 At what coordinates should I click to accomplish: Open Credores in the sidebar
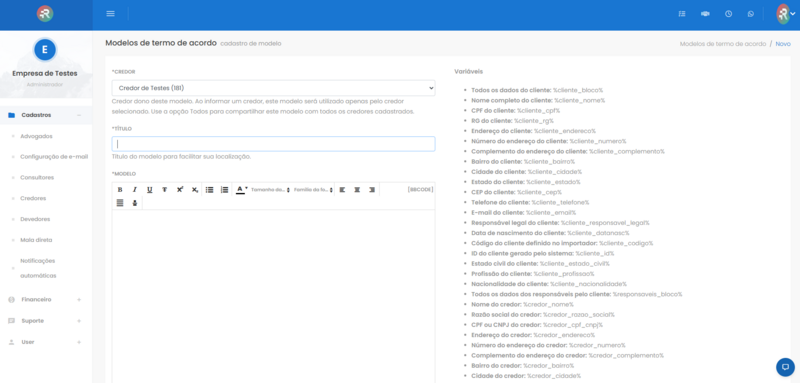coord(33,198)
